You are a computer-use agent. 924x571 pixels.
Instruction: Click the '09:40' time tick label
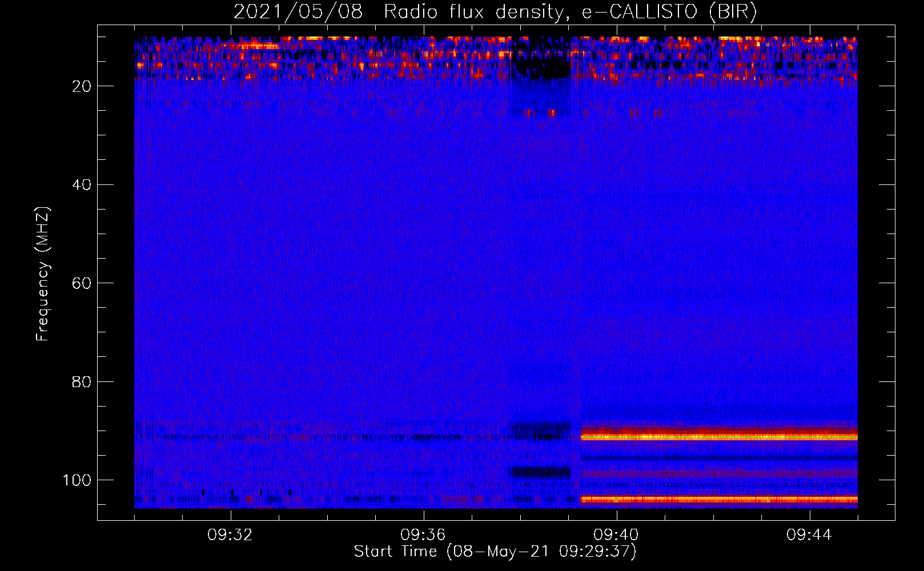(x=616, y=535)
